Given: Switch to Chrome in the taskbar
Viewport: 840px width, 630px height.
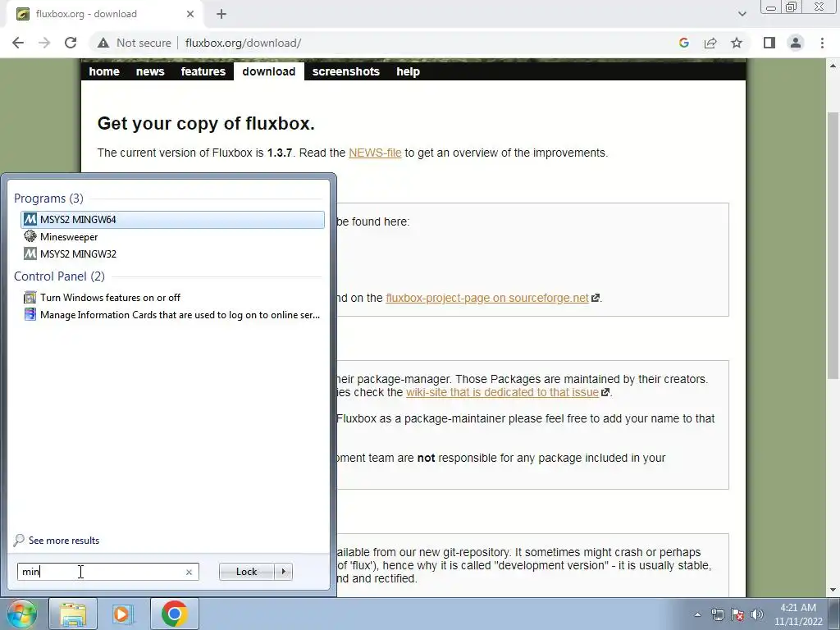Looking at the screenshot, I should pyautogui.click(x=174, y=614).
